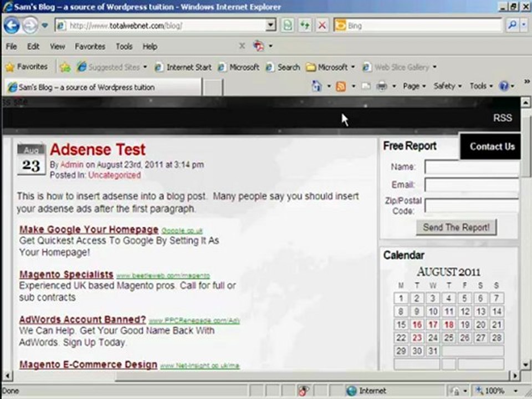Expand the command bar Tools dropdown
Image resolution: width=532 pixels, height=399 pixels.
tap(481, 86)
